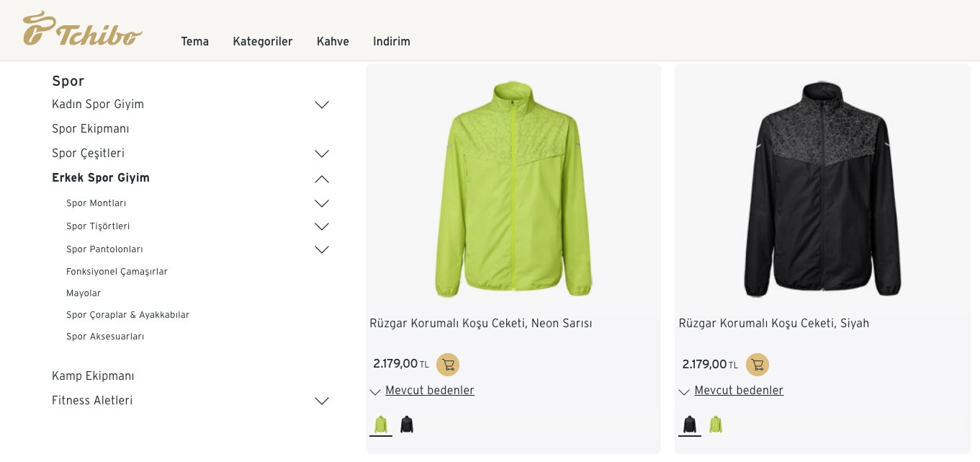Select black swatch under black jacket
Screen dimensions: 980x462
pos(690,425)
